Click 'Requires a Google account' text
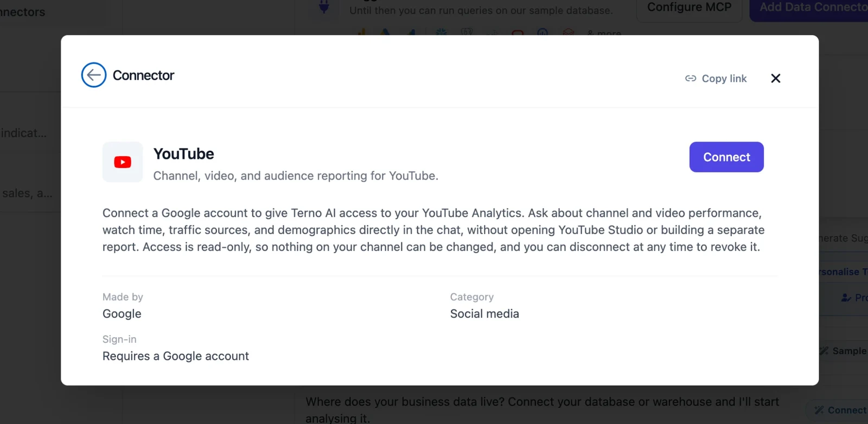 pyautogui.click(x=176, y=356)
